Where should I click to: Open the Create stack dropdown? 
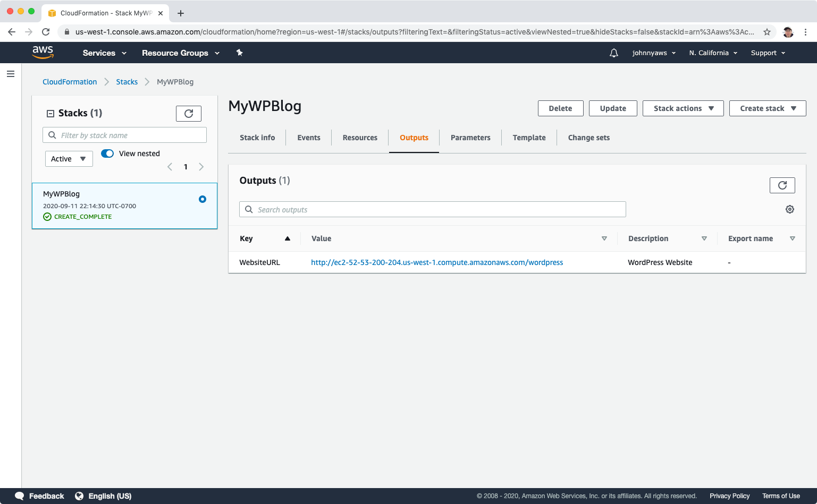tap(768, 108)
